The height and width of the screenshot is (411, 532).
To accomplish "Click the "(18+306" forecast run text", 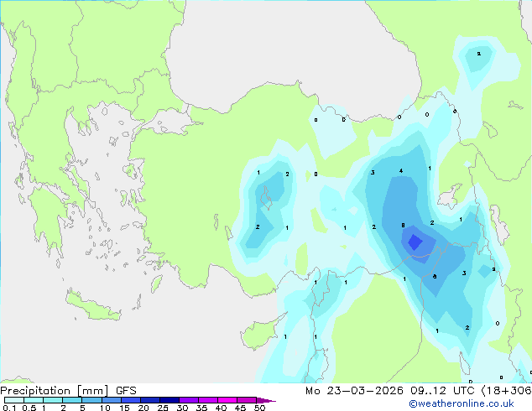I will click(x=507, y=391).
